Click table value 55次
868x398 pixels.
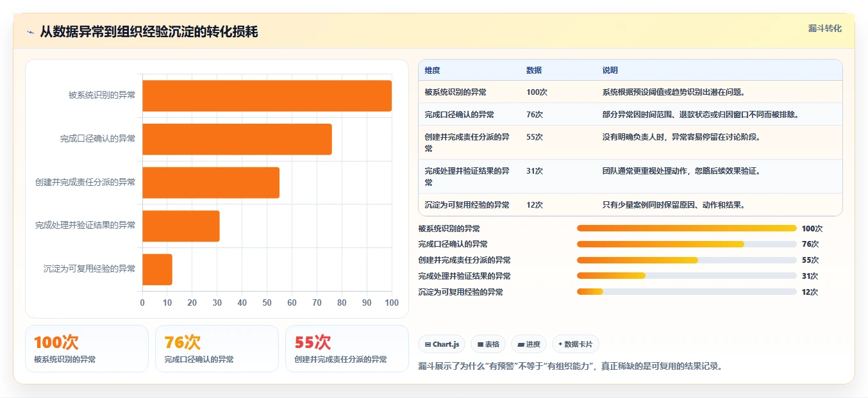coord(535,137)
